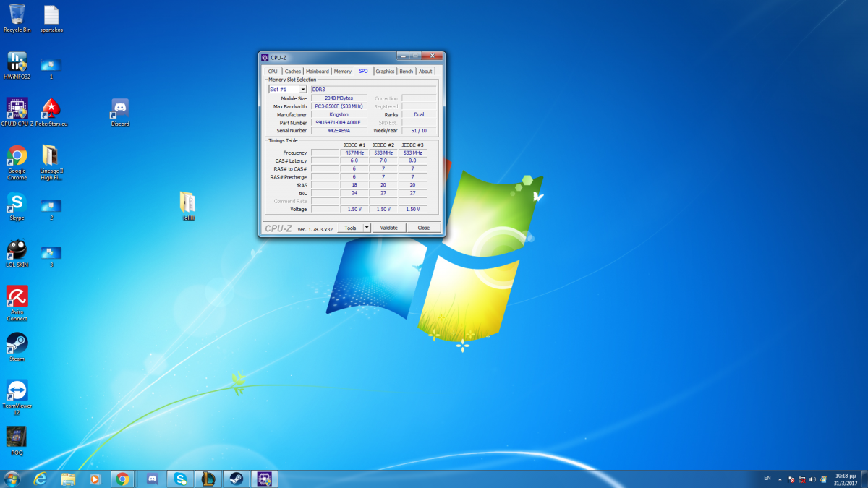
Task: Select the desktop image file named 3
Action: pyautogui.click(x=51, y=257)
